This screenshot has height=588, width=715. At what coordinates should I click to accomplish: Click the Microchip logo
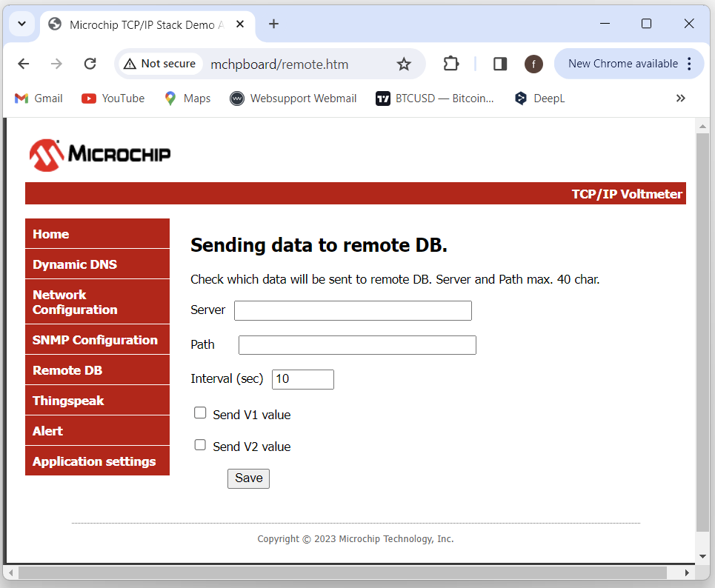click(100, 155)
